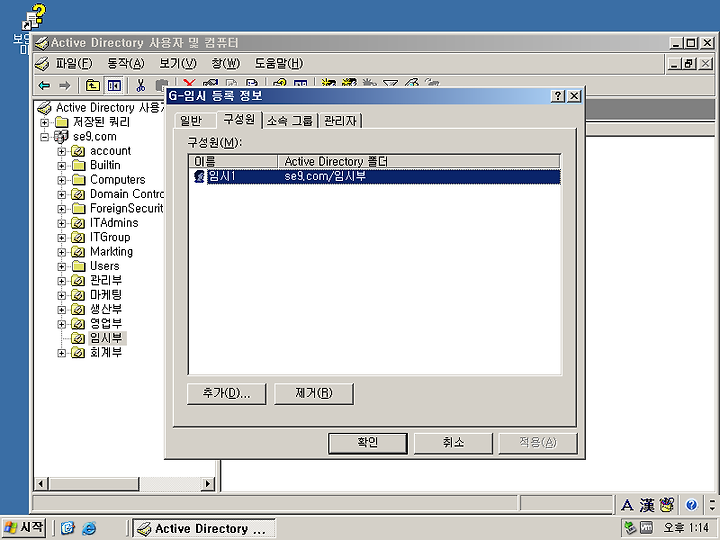Select the 임시부 tree item

click(106, 338)
